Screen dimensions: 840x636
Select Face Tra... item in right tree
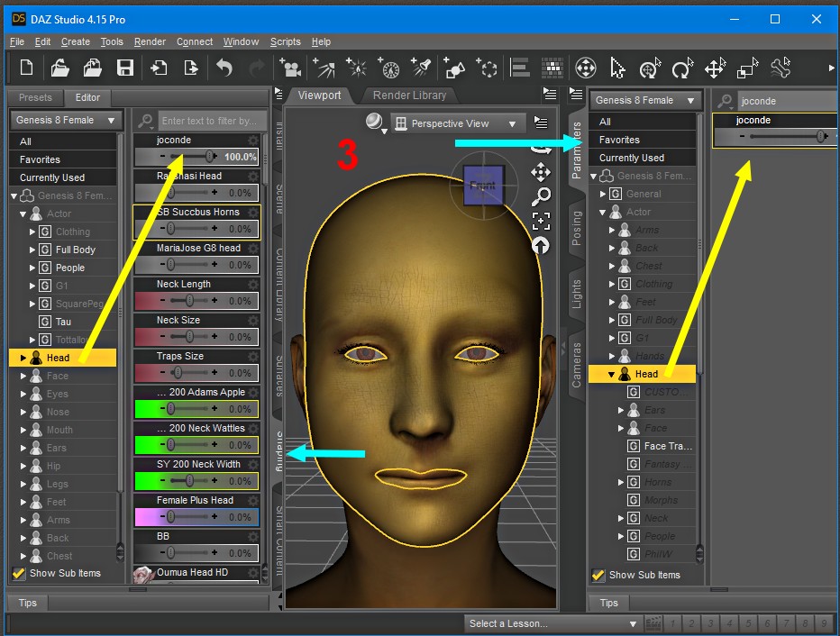(668, 447)
